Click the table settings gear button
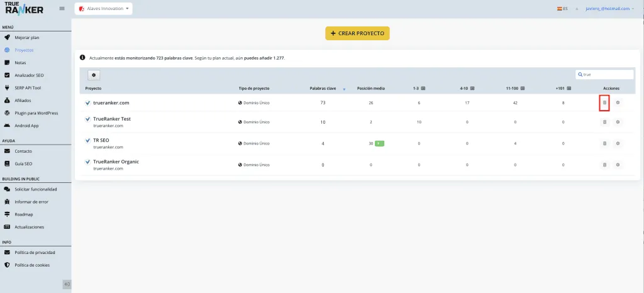The image size is (644, 293). (94, 75)
